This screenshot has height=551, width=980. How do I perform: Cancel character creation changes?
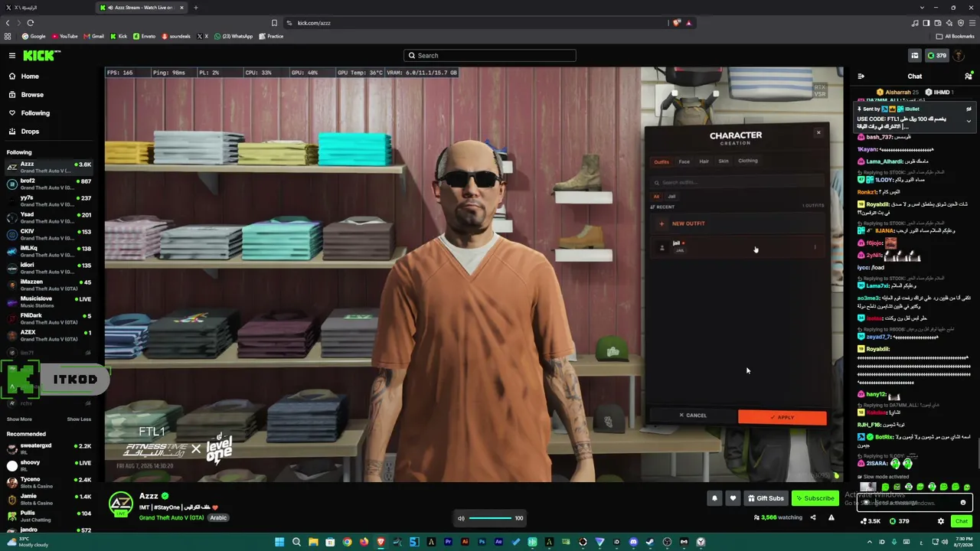pyautogui.click(x=692, y=416)
